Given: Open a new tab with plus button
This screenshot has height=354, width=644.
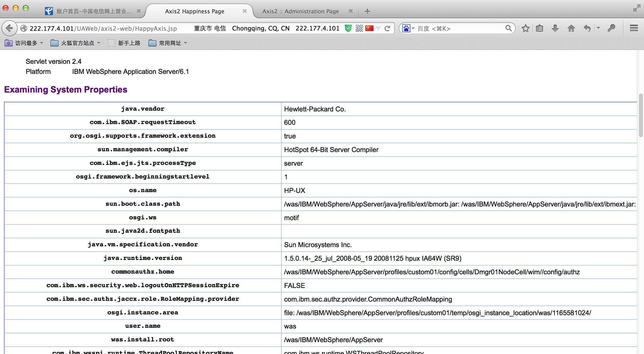Looking at the screenshot, I should pyautogui.click(x=367, y=11).
